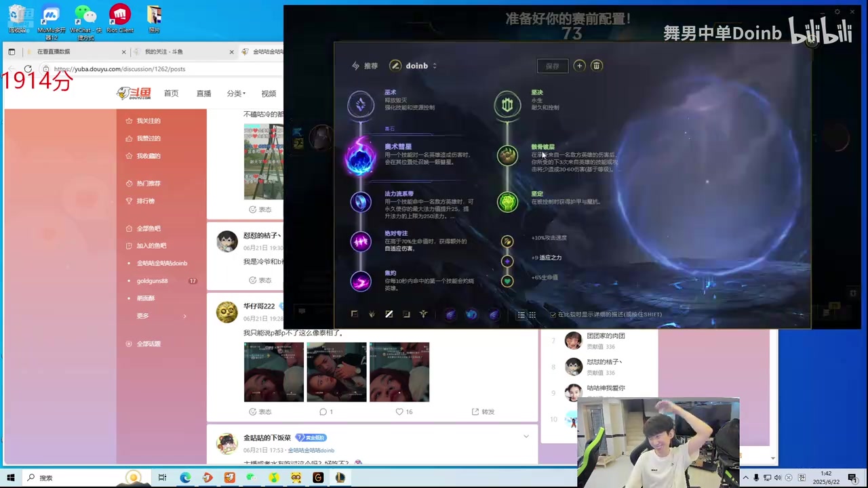Add a new rune page with plus icon

(x=579, y=66)
